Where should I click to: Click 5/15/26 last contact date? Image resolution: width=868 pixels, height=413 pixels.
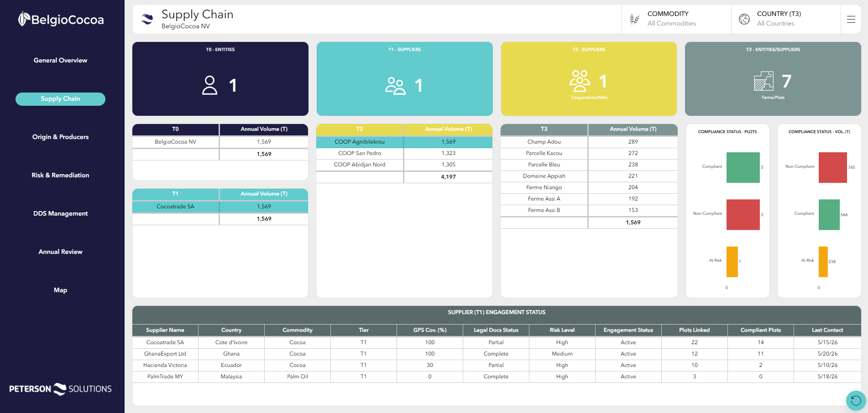[827, 342]
